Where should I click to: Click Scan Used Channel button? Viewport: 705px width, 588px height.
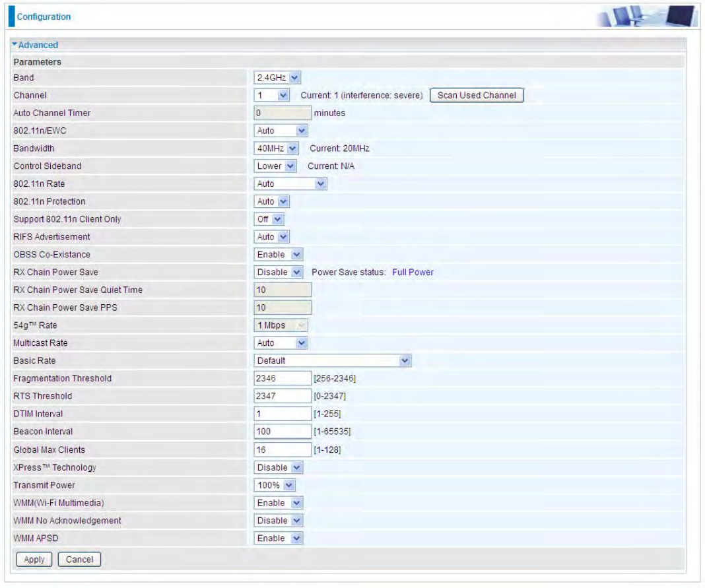tap(477, 95)
